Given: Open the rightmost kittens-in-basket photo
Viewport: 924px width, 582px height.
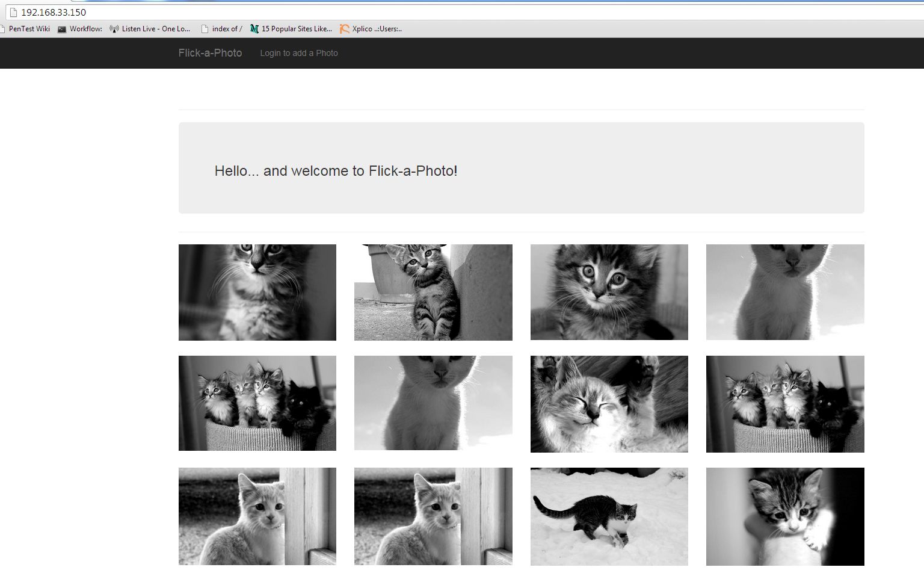Looking at the screenshot, I should [785, 404].
